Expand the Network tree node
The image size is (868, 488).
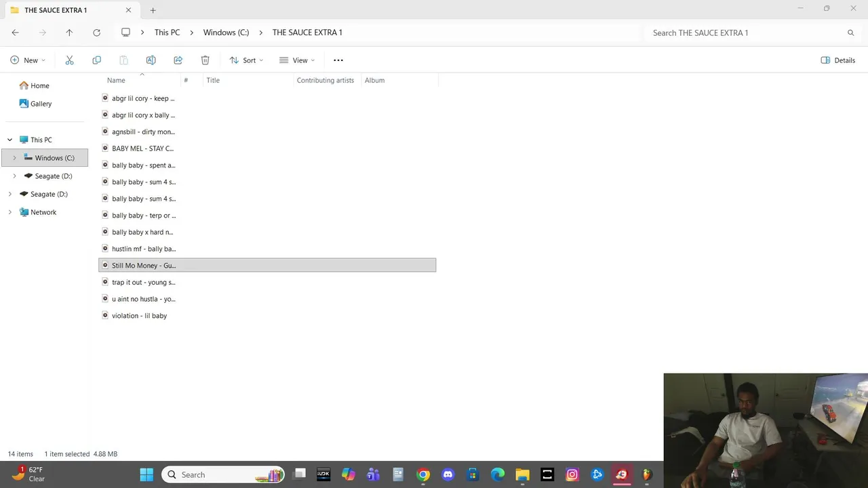coord(9,212)
